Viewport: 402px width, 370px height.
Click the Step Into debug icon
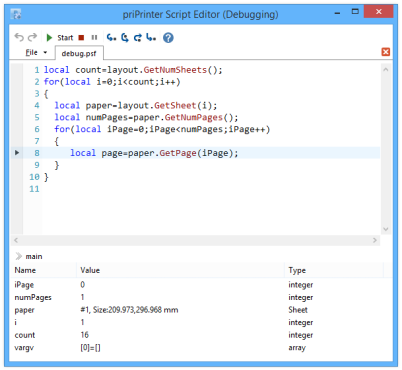(x=111, y=38)
